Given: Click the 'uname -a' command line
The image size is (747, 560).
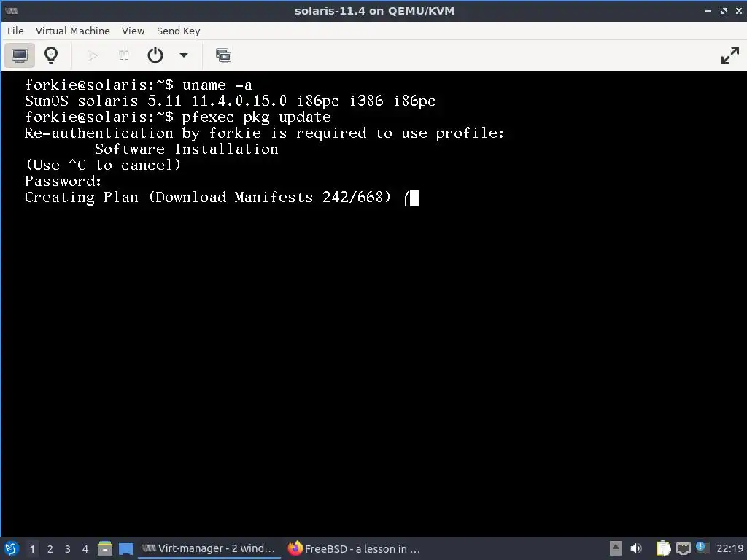Looking at the screenshot, I should click(138, 85).
